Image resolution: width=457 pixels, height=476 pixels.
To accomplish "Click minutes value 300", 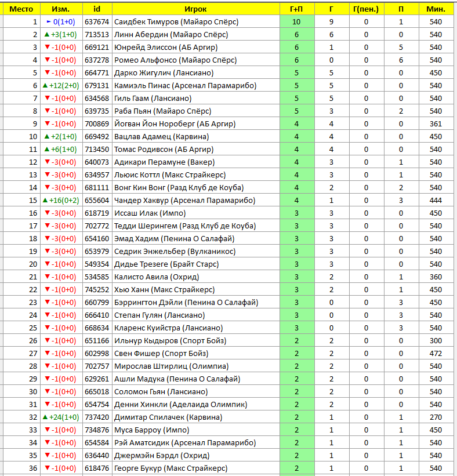I will (x=436, y=340).
